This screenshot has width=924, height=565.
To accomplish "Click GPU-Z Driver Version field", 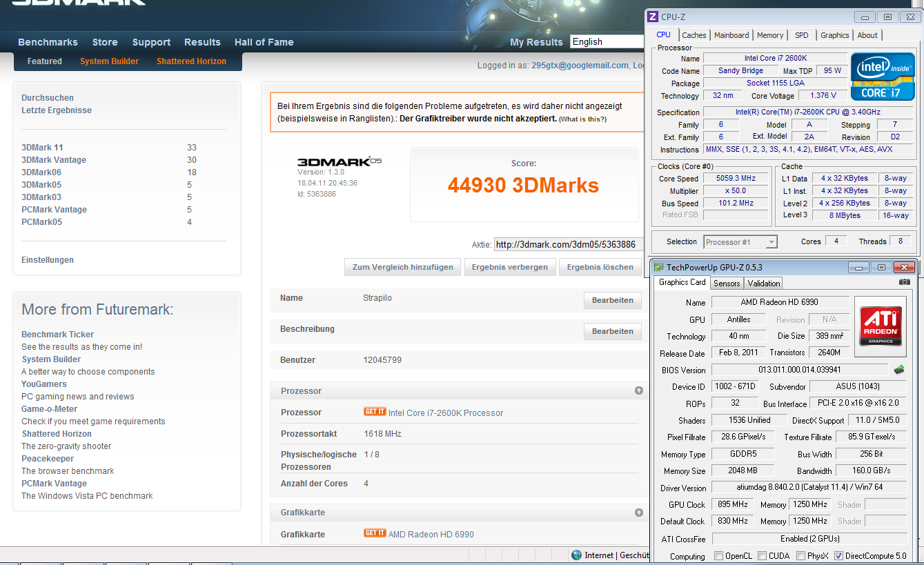I will [x=809, y=487].
